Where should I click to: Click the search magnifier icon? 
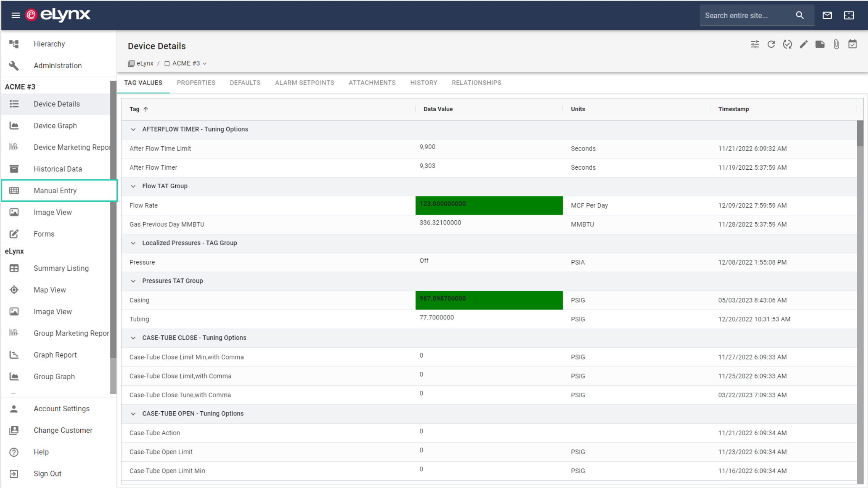click(x=800, y=15)
